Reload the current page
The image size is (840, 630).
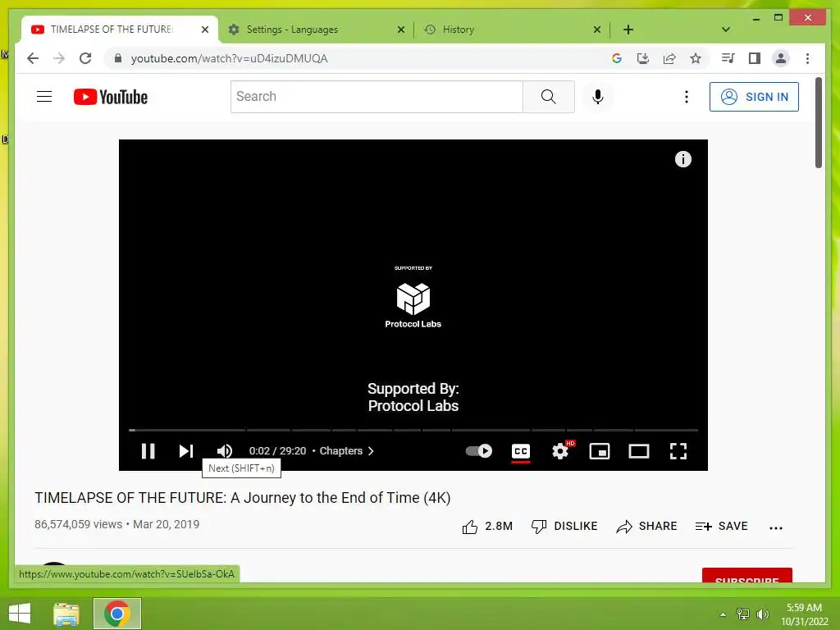85,58
